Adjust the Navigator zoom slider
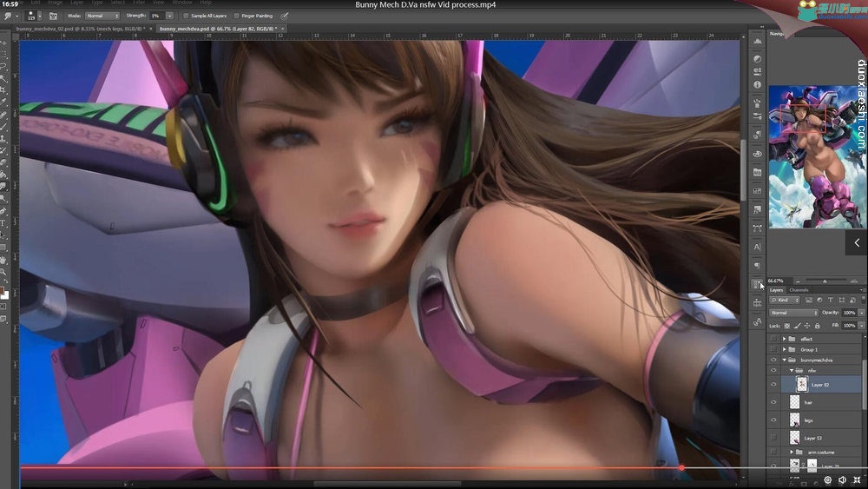The width and height of the screenshot is (868, 489). click(825, 281)
